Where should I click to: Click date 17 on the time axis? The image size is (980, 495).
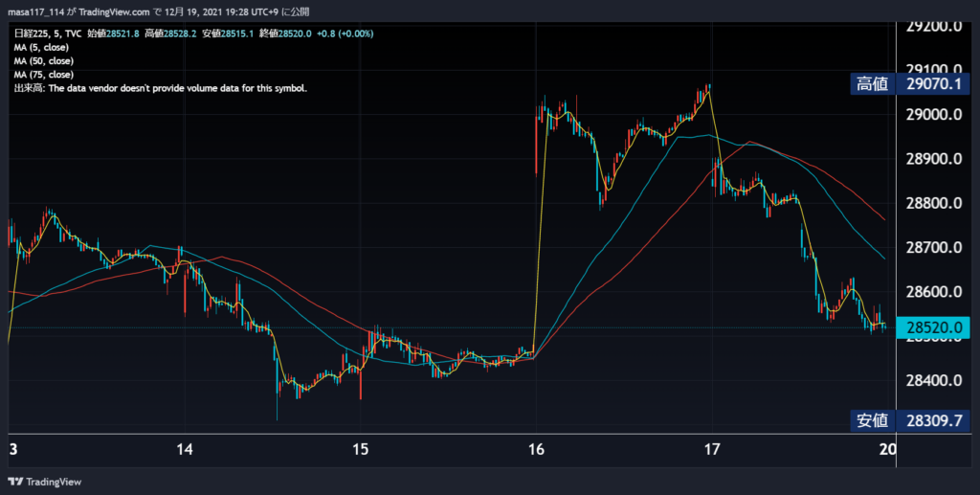point(712,449)
